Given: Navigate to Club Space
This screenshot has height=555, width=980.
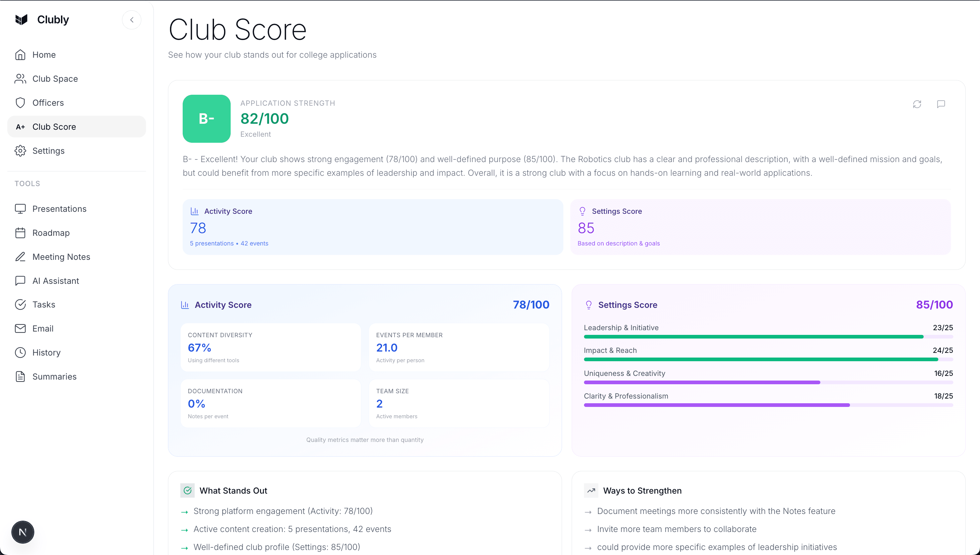Looking at the screenshot, I should pos(56,78).
